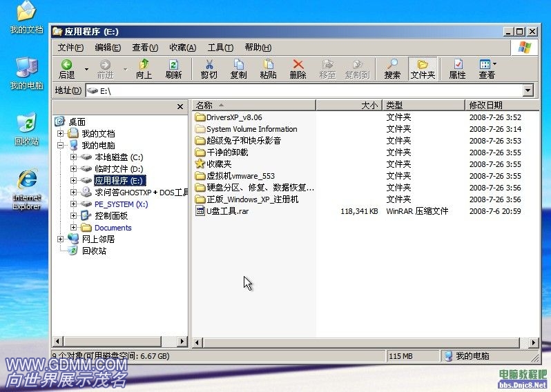
Task: Open the 文件(F) menu
Action: coord(70,48)
